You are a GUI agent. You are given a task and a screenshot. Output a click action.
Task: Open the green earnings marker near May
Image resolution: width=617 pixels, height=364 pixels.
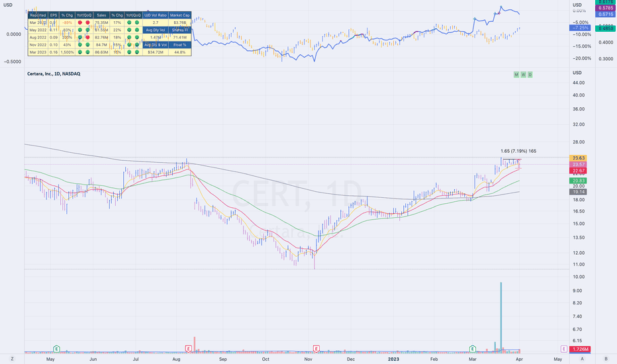[x=57, y=349]
